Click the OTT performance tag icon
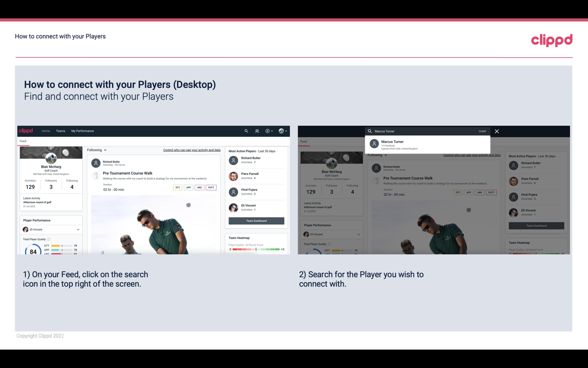Viewport: 588px width, 368px height. coord(177,187)
